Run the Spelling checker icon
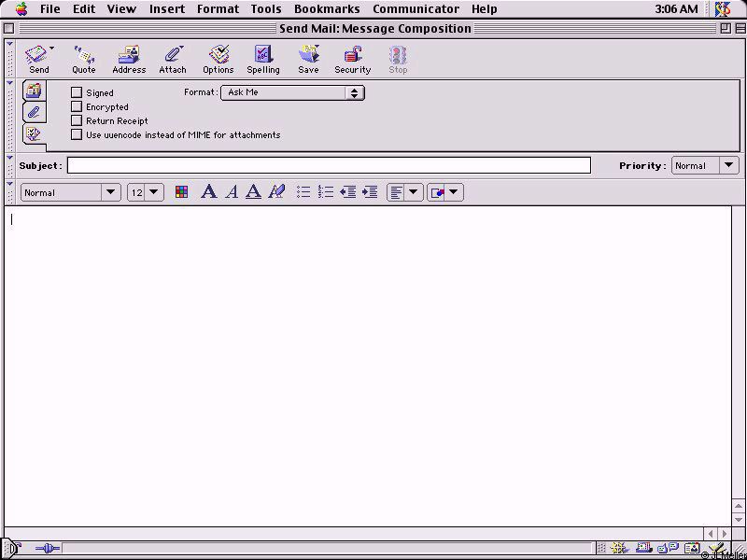This screenshot has width=747, height=560. point(263,60)
